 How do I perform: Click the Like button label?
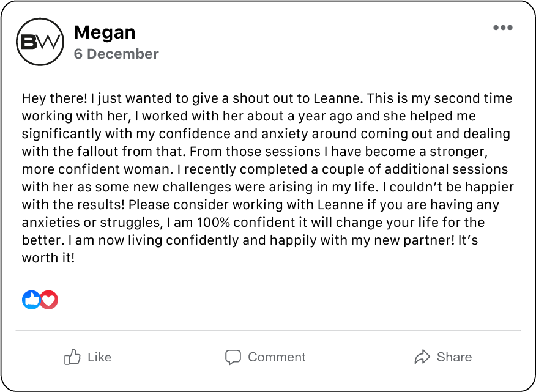pyautogui.click(x=99, y=357)
